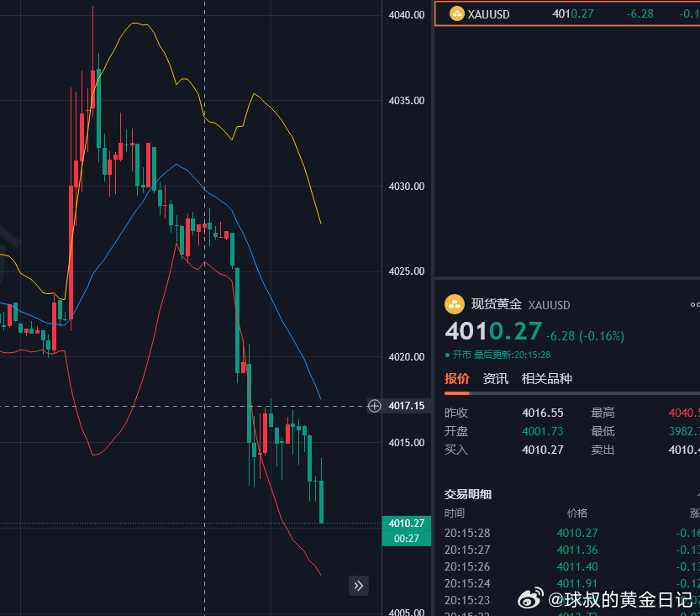700x616 pixels.
Task: Click the 时间 column header
Action: coord(455,513)
